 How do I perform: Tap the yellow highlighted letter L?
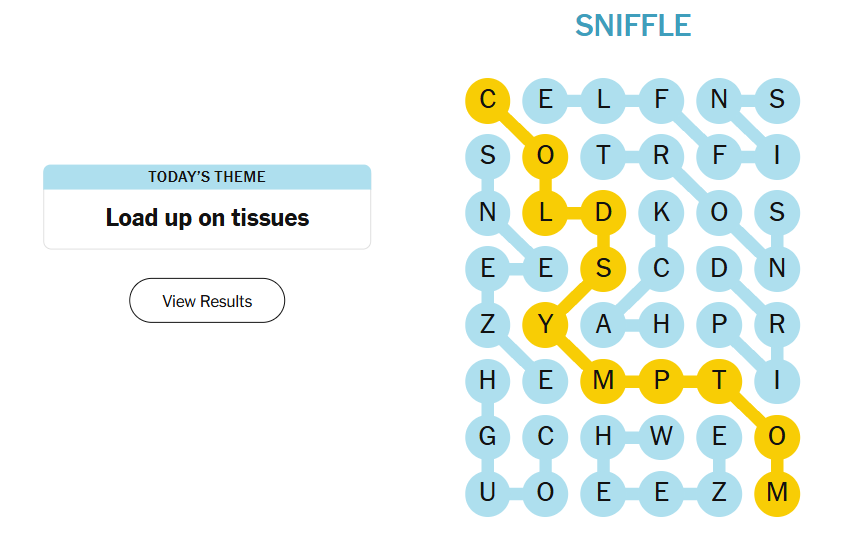(x=546, y=212)
